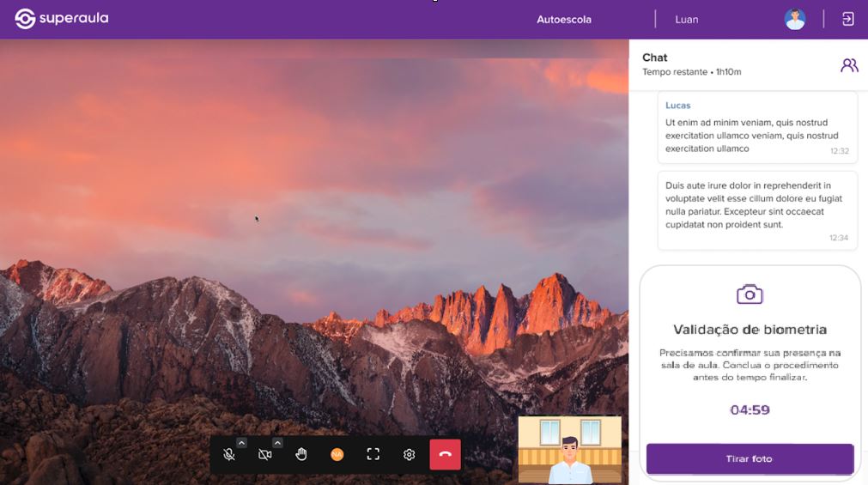Open the participants list icon

[848, 65]
